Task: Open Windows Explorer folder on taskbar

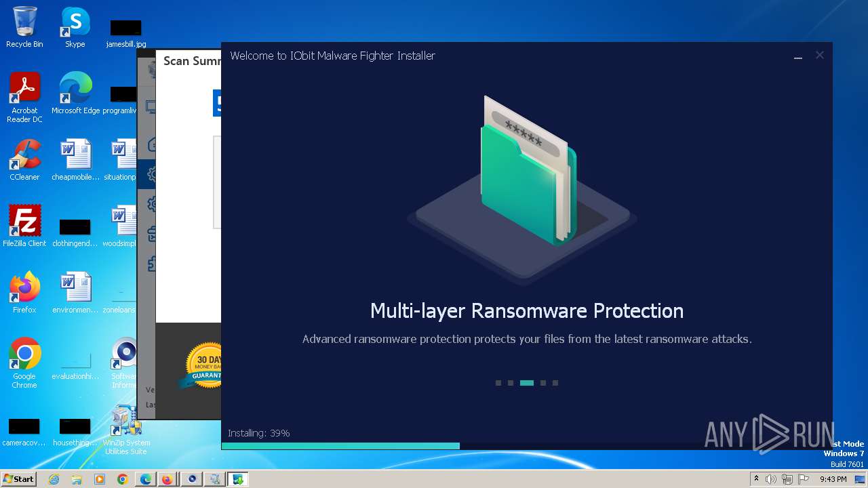Action: (x=77, y=479)
